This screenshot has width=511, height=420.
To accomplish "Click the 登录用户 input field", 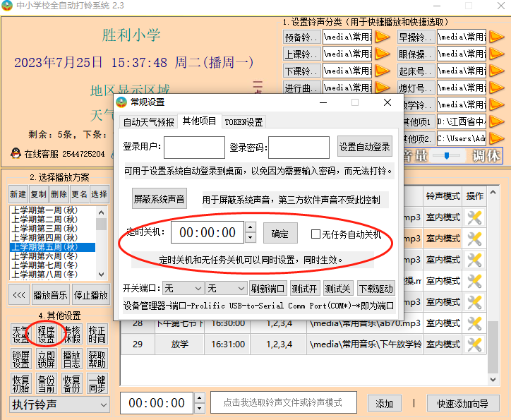I will tap(194, 148).
